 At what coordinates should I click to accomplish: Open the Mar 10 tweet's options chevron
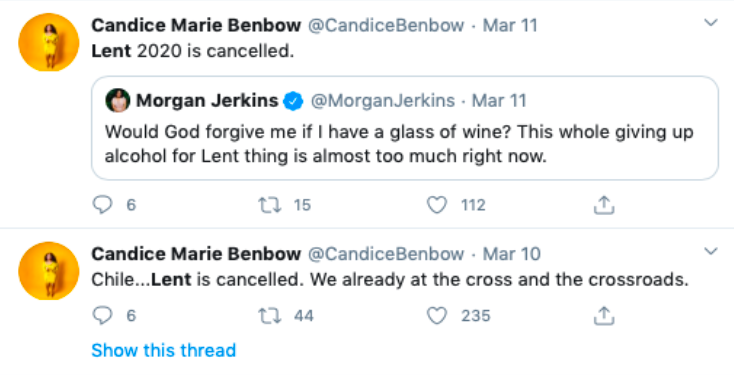click(711, 252)
